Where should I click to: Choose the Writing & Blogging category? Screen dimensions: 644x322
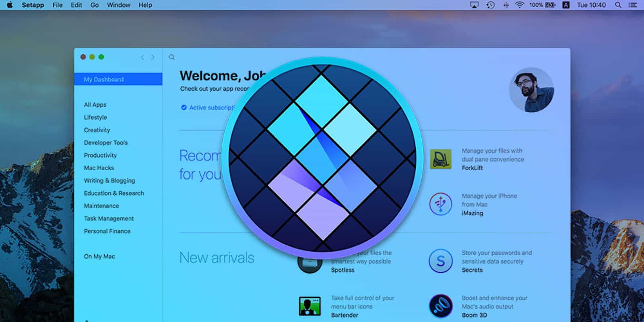pyautogui.click(x=109, y=180)
